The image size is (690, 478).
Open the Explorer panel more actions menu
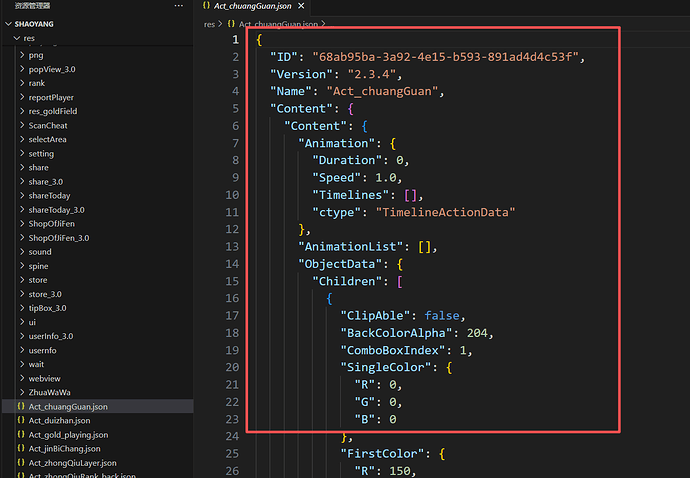pyautogui.click(x=179, y=6)
